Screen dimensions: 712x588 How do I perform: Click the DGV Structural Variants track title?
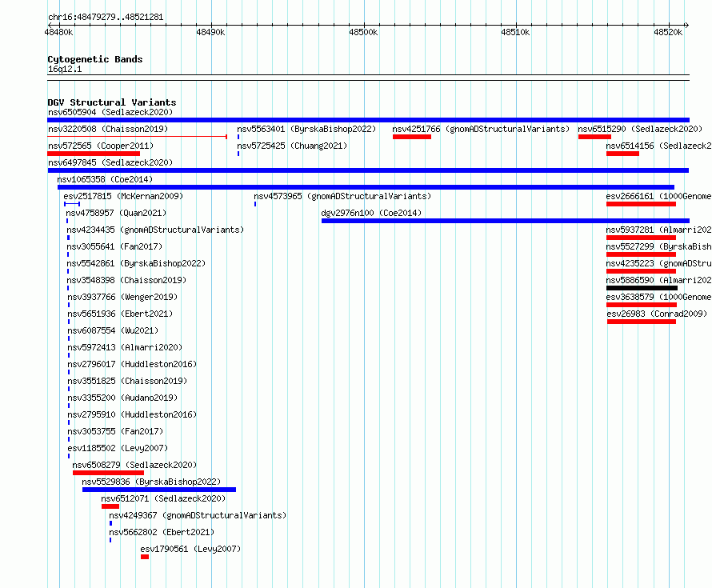pos(112,102)
